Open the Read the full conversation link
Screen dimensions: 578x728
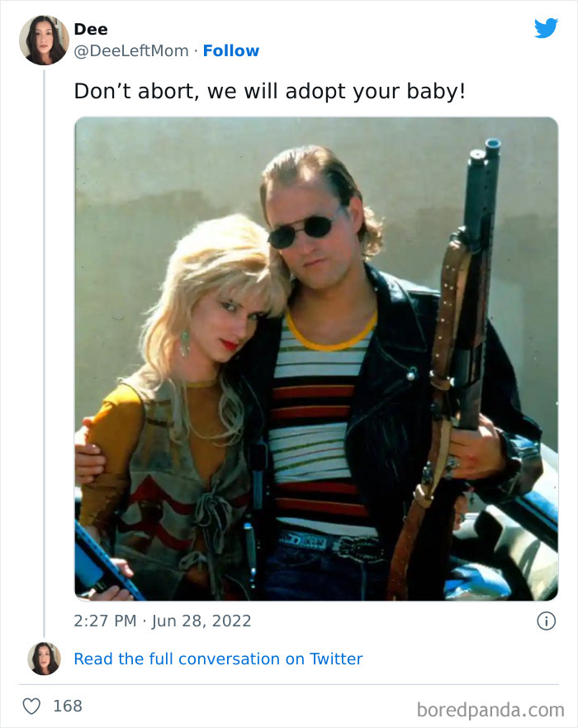click(x=217, y=659)
